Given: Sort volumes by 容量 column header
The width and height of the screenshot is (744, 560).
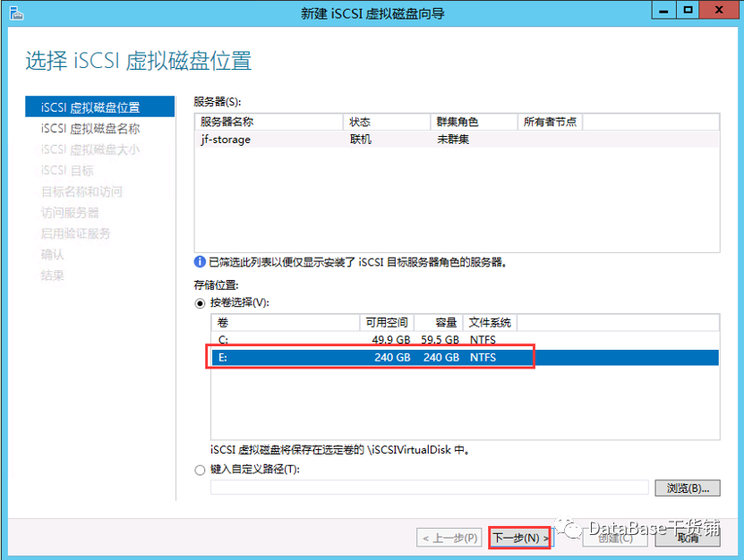Looking at the screenshot, I should tap(439, 322).
